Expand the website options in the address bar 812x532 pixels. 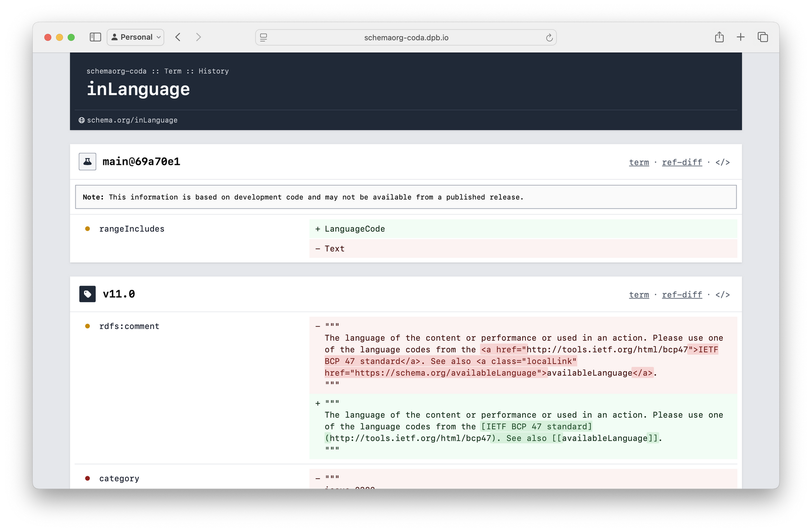click(263, 37)
